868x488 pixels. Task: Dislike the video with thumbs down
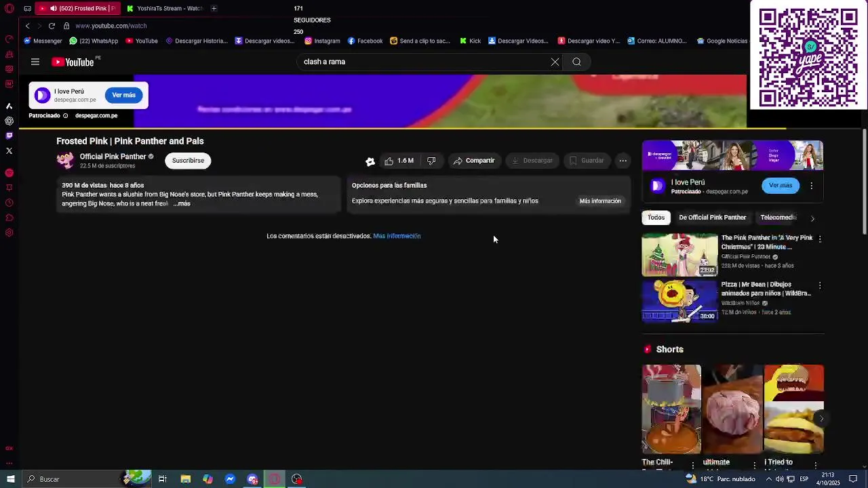click(x=431, y=161)
